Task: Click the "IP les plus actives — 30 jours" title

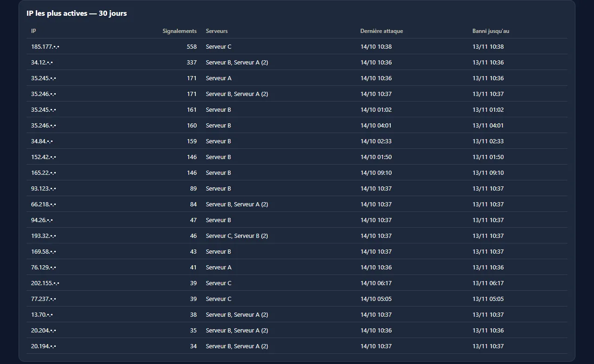Action: pos(77,13)
